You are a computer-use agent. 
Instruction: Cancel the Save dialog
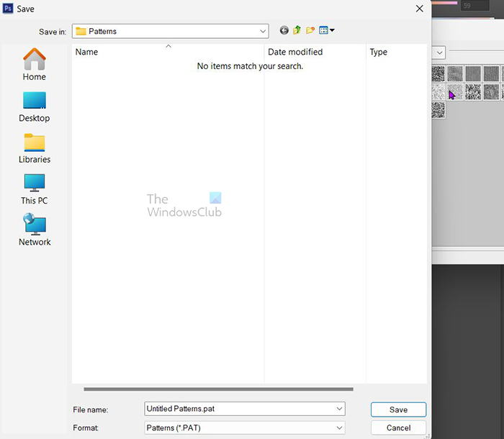click(399, 427)
